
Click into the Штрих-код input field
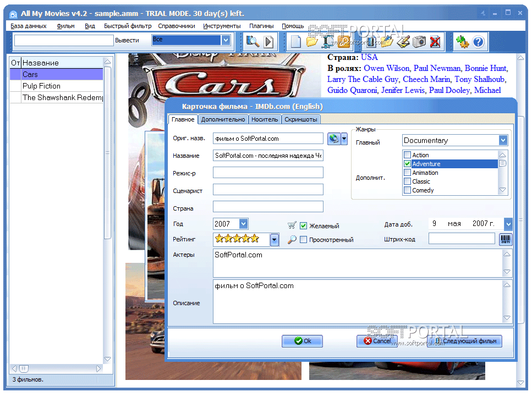coord(462,239)
